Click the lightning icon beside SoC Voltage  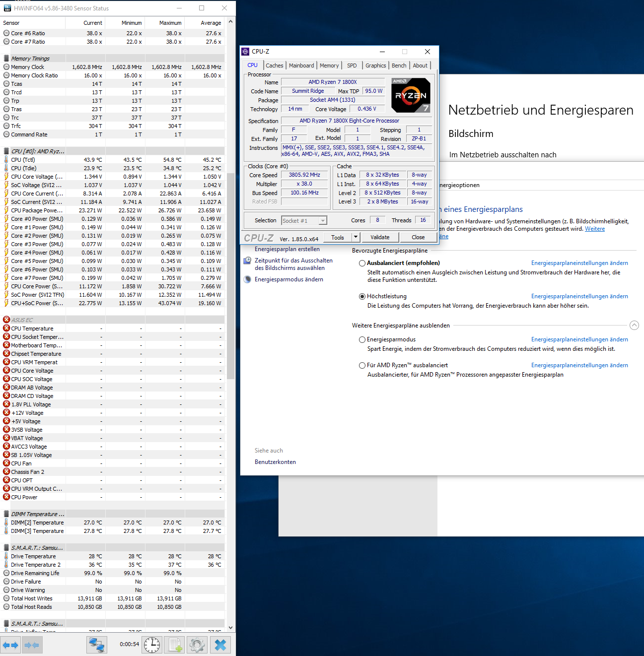6,185
